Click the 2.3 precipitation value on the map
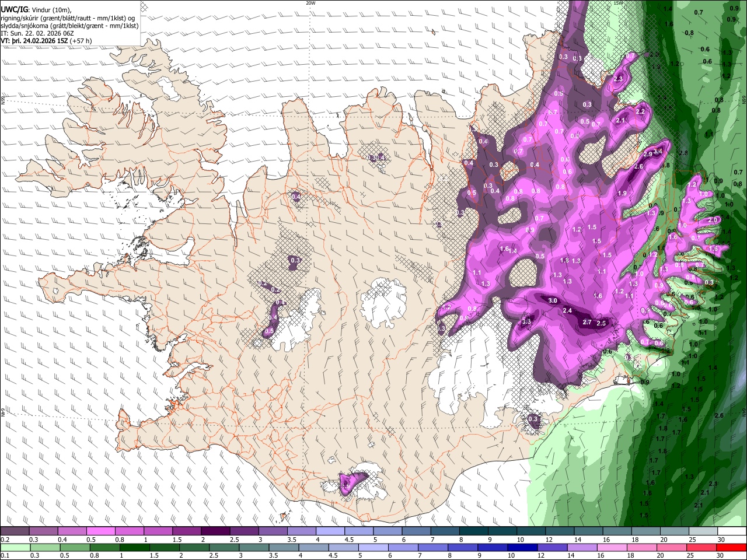This screenshot has width=747, height=560. [x=619, y=79]
